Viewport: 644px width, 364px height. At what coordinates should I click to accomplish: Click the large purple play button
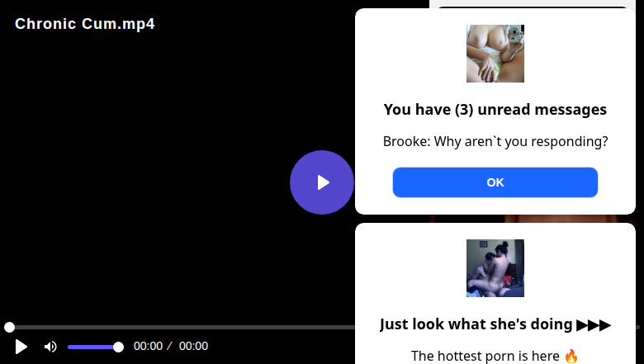click(322, 182)
